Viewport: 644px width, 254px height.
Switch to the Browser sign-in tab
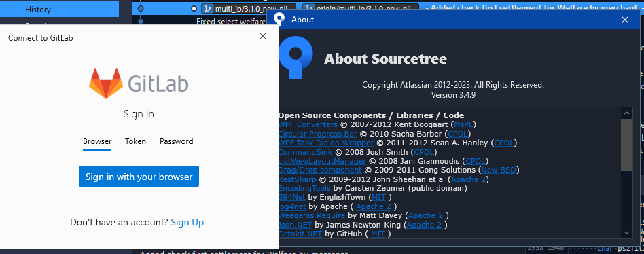click(97, 141)
